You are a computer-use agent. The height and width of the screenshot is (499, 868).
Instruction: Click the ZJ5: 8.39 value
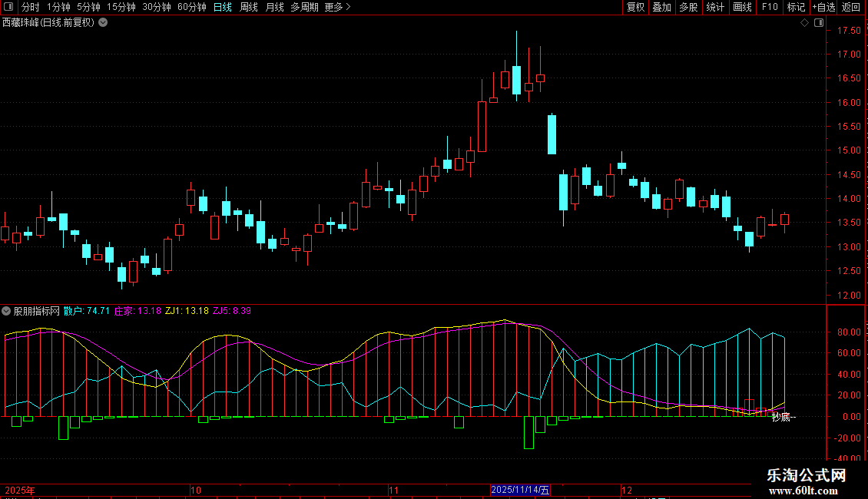232,311
